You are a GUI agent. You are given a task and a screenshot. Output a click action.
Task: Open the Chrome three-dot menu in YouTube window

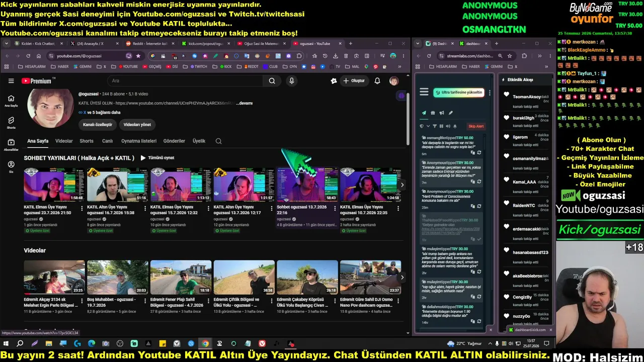403,56
